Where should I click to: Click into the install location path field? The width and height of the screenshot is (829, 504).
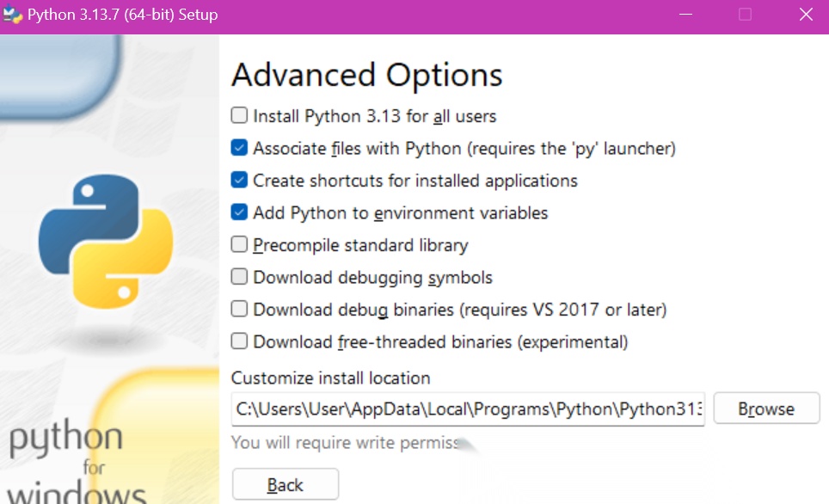(x=468, y=409)
